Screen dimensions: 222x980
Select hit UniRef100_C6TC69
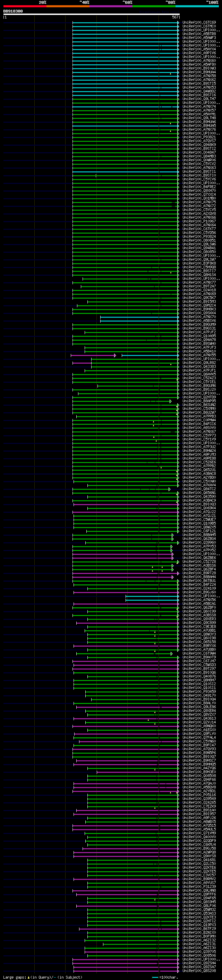199,23
